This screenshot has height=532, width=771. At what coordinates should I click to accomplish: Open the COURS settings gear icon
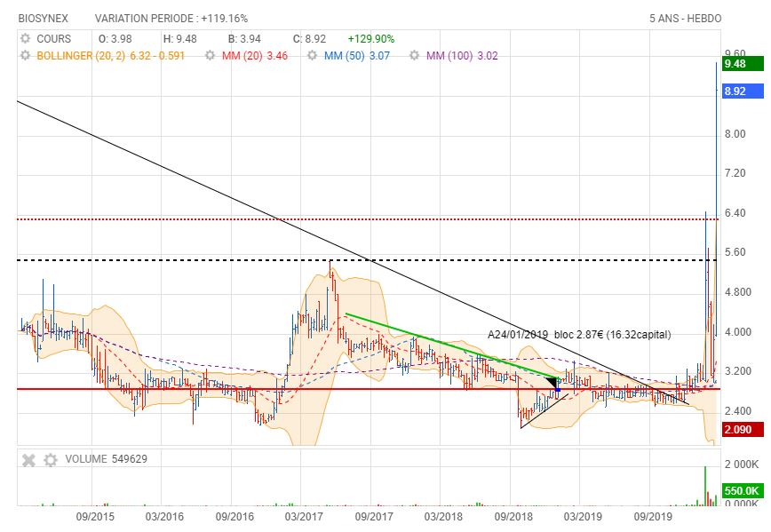tap(25, 38)
